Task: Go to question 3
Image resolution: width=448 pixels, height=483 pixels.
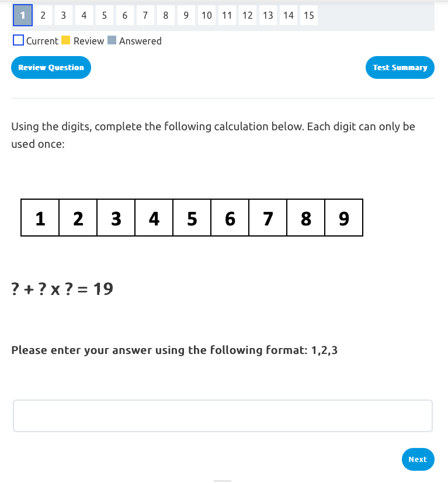Action: pyautogui.click(x=63, y=16)
